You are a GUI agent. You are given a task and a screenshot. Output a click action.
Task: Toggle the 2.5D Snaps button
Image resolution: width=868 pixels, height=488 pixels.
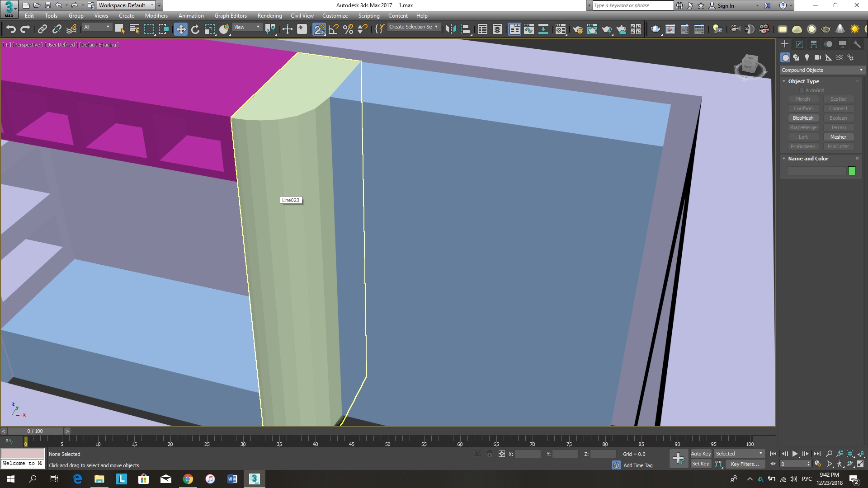(x=319, y=29)
